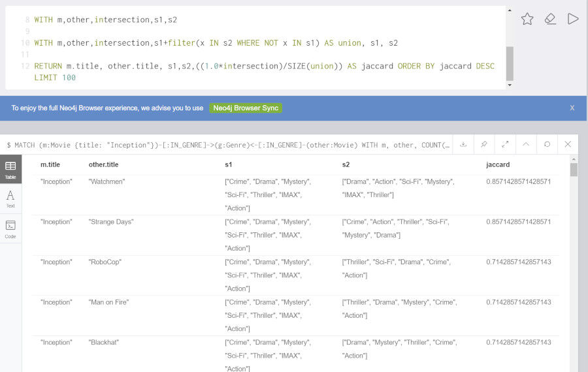Switch to Code view tab

10,229
